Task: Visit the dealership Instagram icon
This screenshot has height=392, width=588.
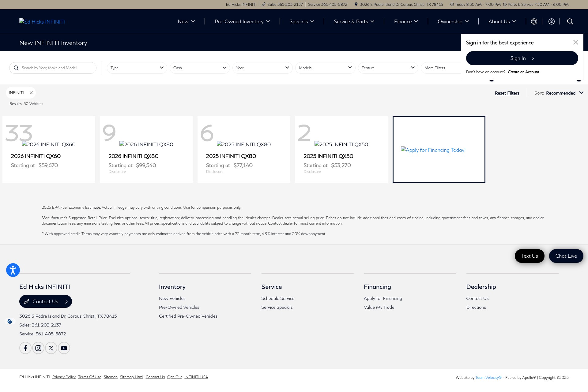Action: (x=38, y=348)
